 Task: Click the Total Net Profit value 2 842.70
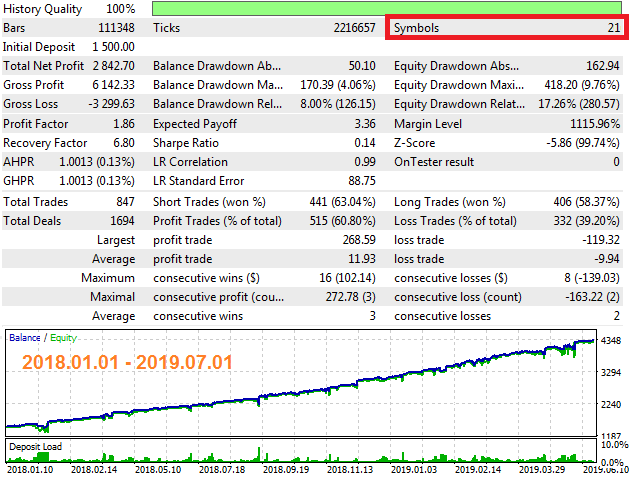[113, 66]
